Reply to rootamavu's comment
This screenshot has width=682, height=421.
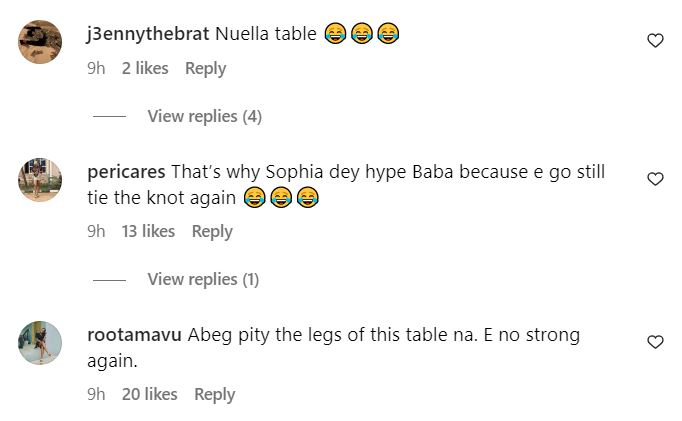(214, 395)
